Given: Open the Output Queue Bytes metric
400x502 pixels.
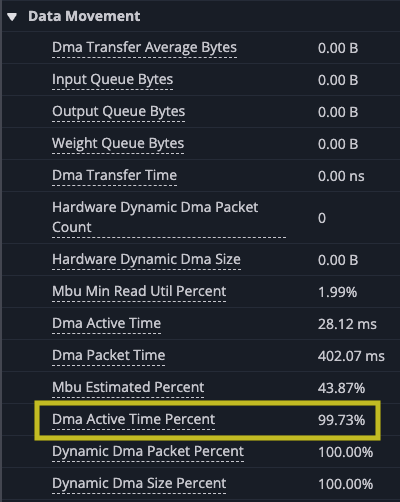Looking at the screenshot, I should coord(118,112).
